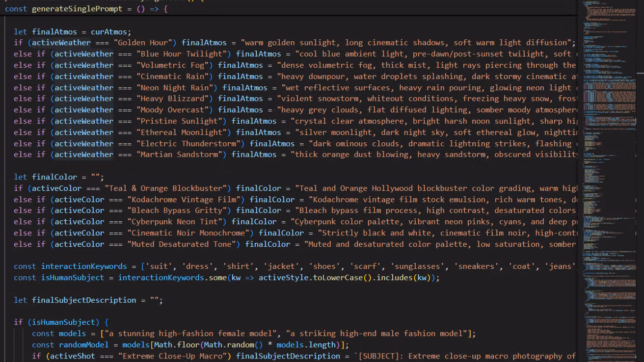Click interactionKeywords in its const declaration

(84, 266)
